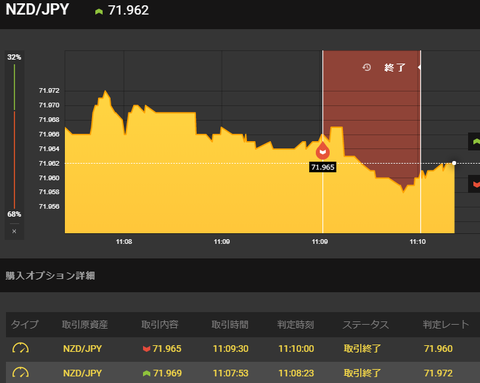The width and height of the screenshot is (480, 383).
Task: Click the 71.972 settlement rate cell in the table
Action: pos(438,373)
